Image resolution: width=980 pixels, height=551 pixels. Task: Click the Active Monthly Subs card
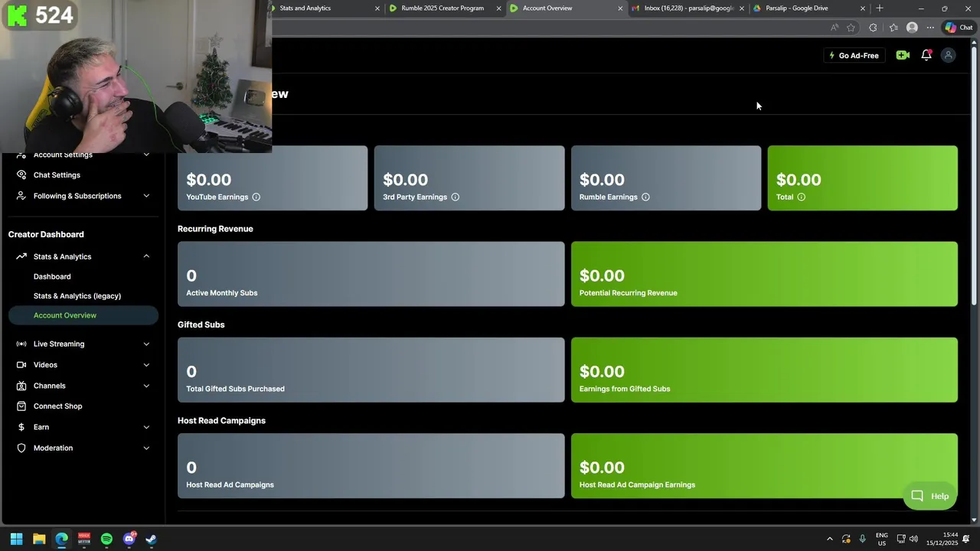point(371,274)
